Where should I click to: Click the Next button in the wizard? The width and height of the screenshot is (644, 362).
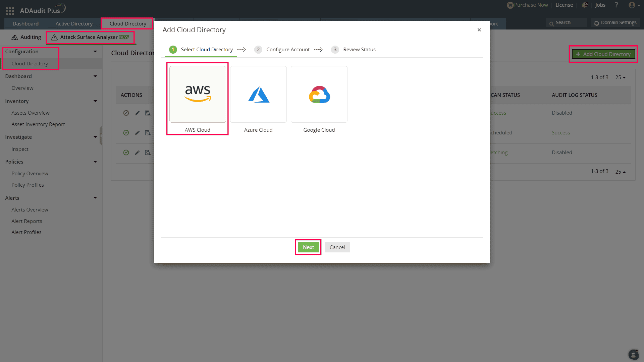click(x=308, y=247)
